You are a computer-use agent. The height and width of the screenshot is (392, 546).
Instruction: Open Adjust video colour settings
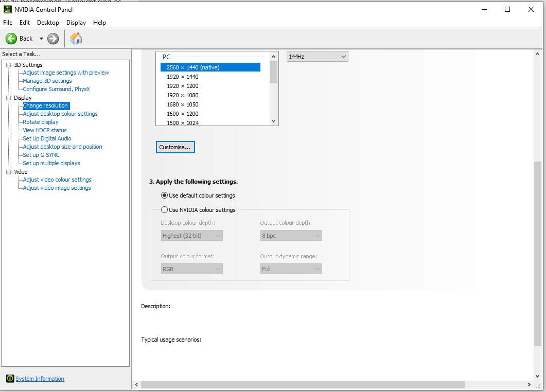coord(57,180)
